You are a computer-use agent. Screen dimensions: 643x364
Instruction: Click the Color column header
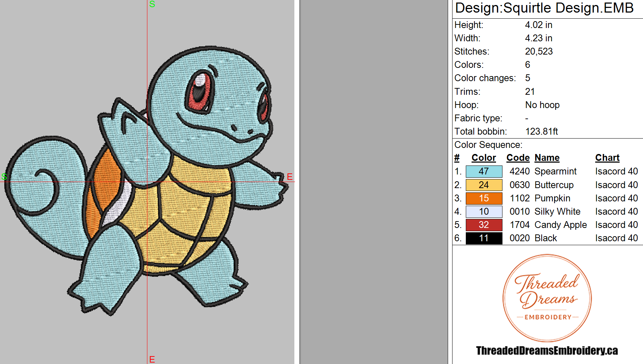click(483, 158)
